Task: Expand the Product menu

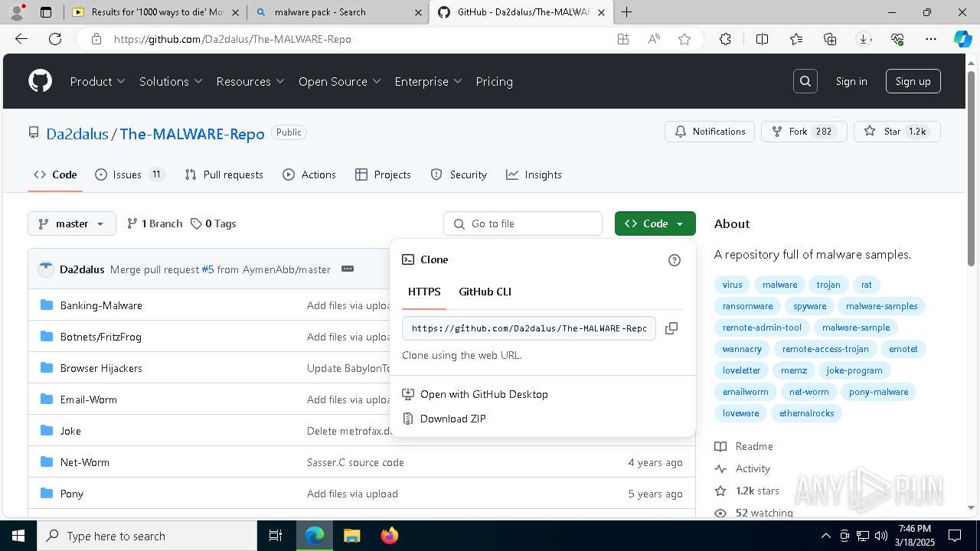Action: 97,81
